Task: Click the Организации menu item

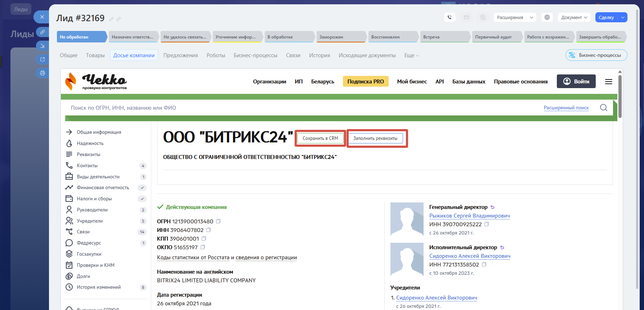Action: tap(270, 82)
